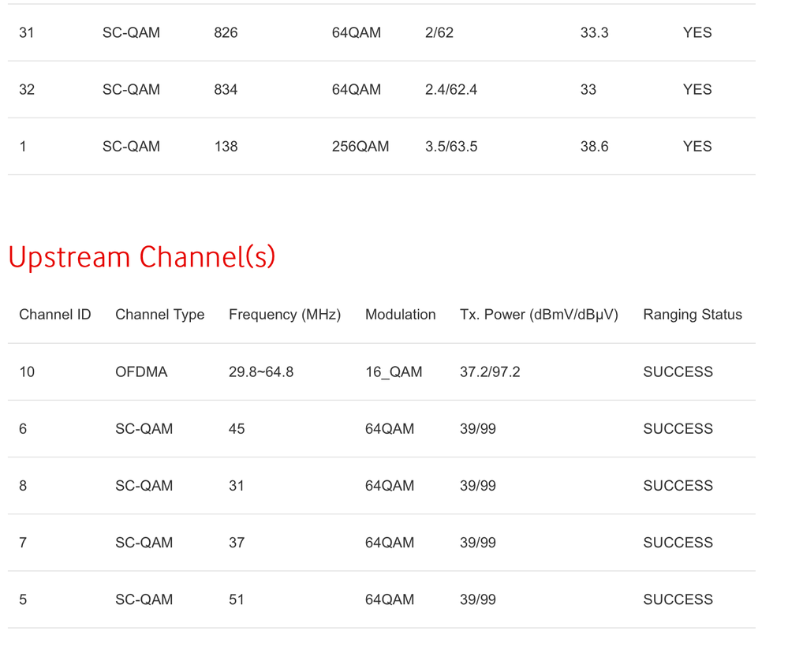Click SUCCESS status for channel 10
788x672 pixels.
(x=678, y=372)
